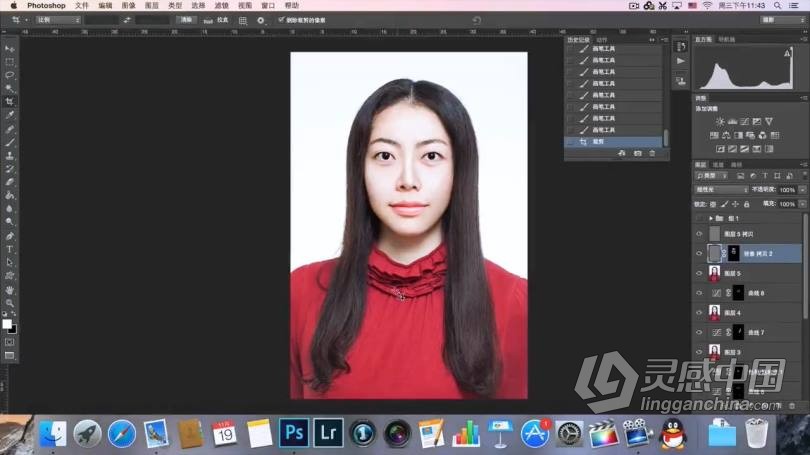This screenshot has height=455, width=810.
Task: Open layer opacity slider dropdown
Action: tap(802, 190)
